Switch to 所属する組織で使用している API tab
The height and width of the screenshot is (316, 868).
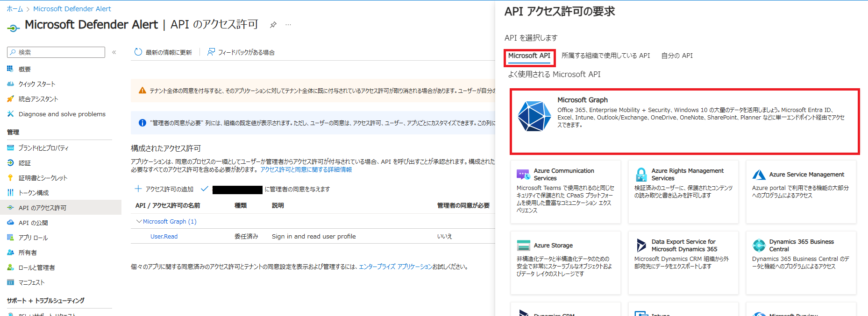click(605, 56)
